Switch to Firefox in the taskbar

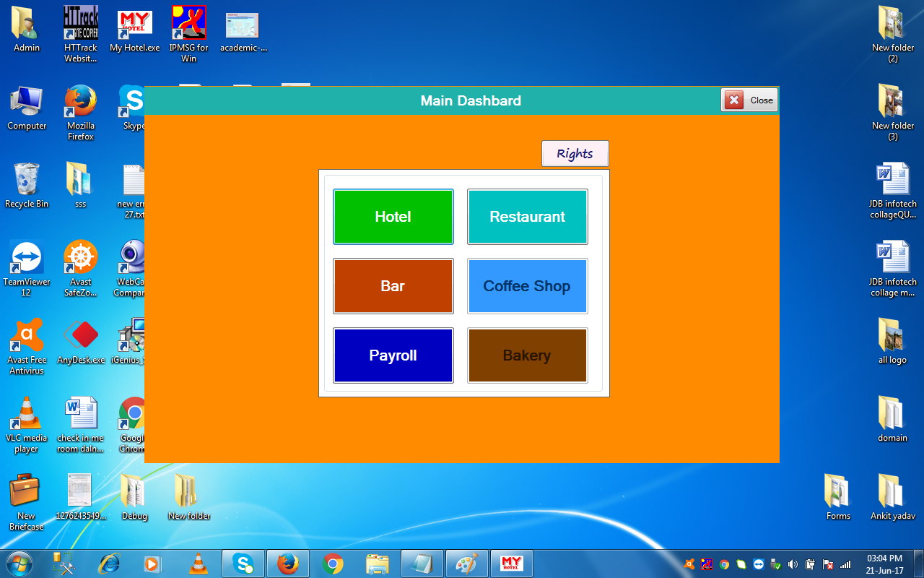tap(288, 564)
